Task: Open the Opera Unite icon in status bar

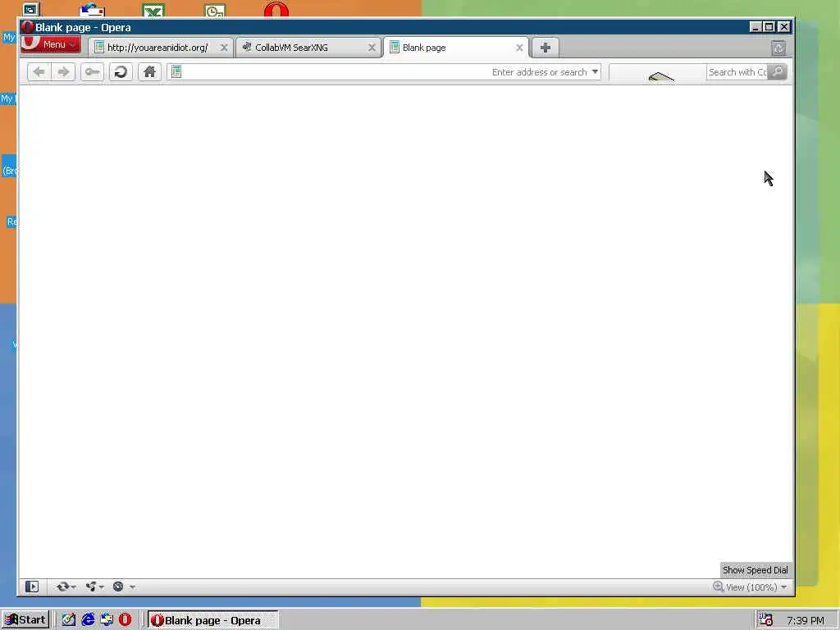Action: click(91, 587)
